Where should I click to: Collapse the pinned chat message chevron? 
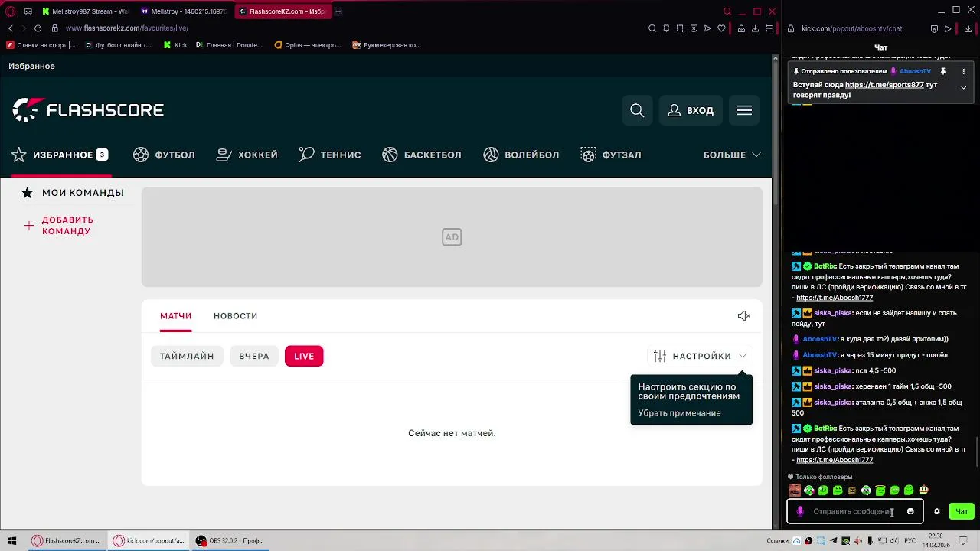coord(963,87)
